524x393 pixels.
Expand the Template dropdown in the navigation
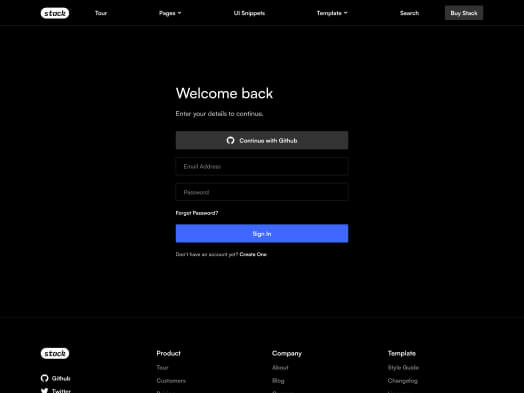[332, 13]
